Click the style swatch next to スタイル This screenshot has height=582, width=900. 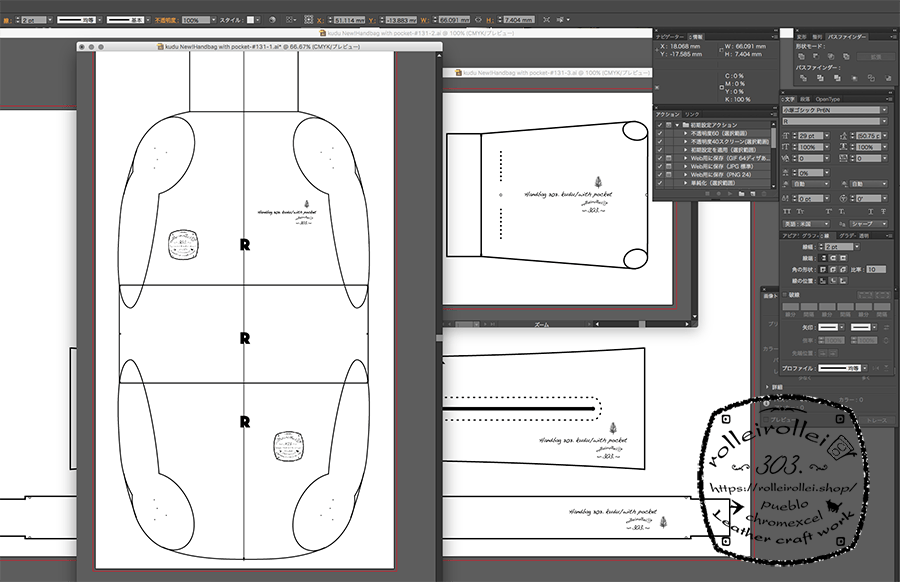(252, 19)
